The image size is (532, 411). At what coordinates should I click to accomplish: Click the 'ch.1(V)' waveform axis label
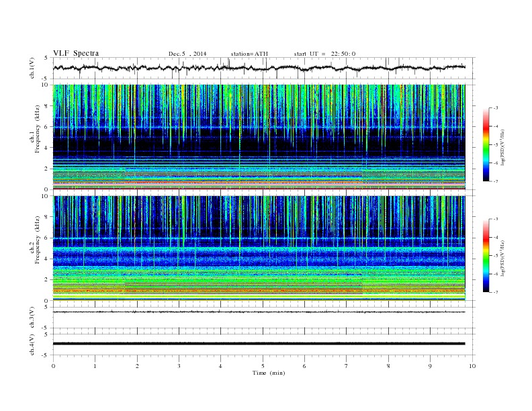[x=32, y=68]
